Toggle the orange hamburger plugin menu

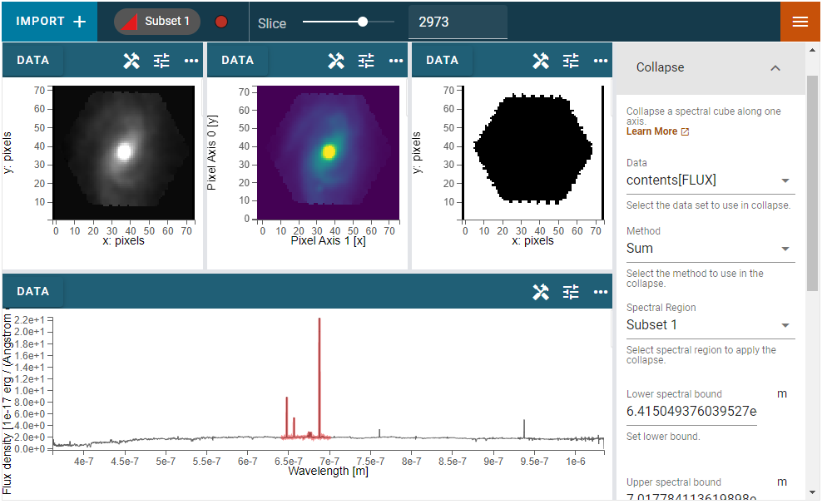tap(800, 22)
